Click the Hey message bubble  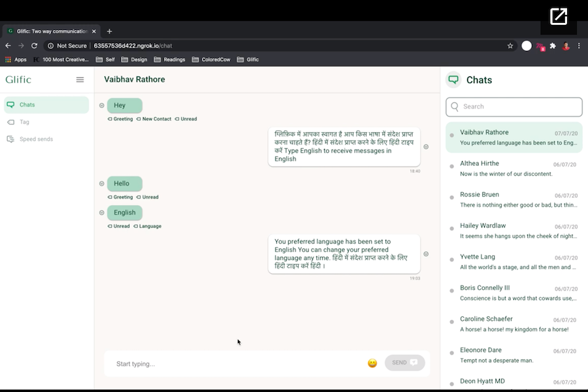[125, 105]
